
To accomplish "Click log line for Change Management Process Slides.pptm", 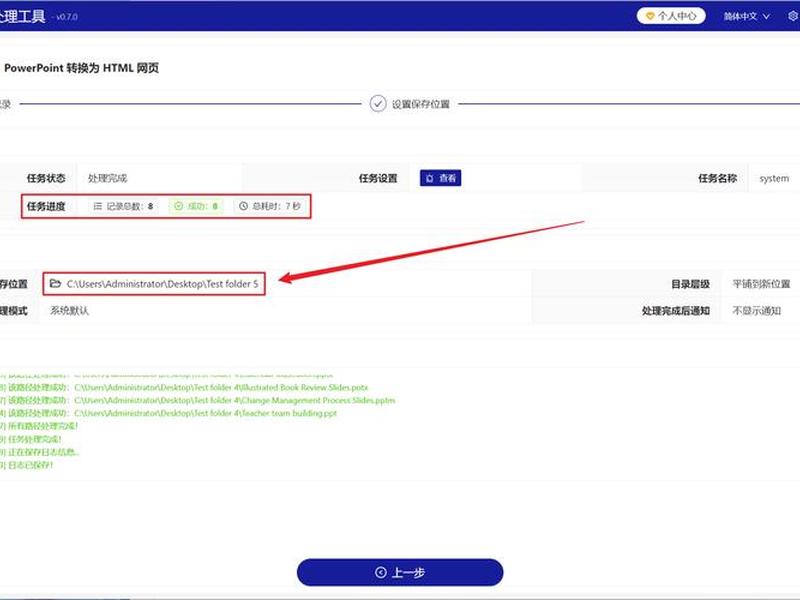I will point(198,401).
